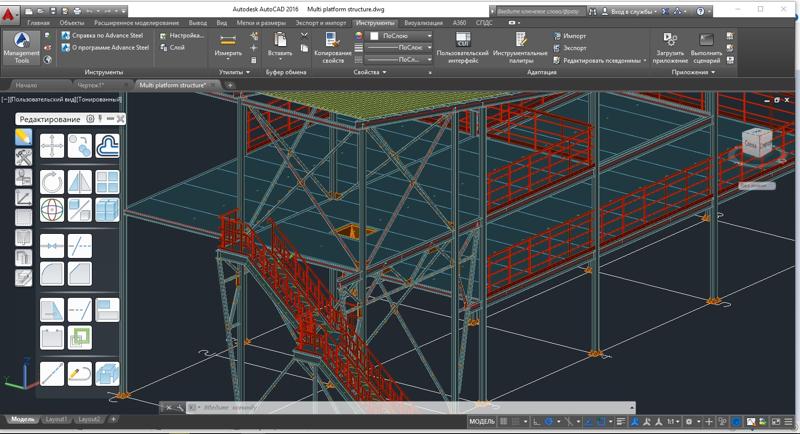Click the Array tool in Редактирование palette

[x=108, y=182]
